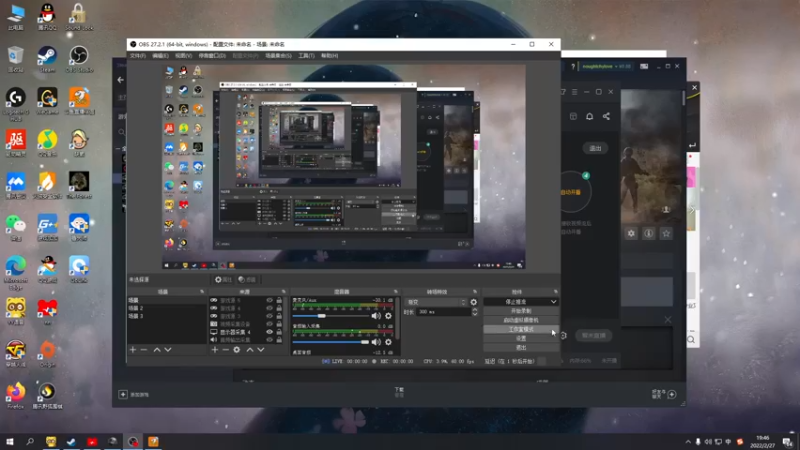Open the Logitech G HUB desktop icon
This screenshot has height=450, width=800.
[x=16, y=104]
